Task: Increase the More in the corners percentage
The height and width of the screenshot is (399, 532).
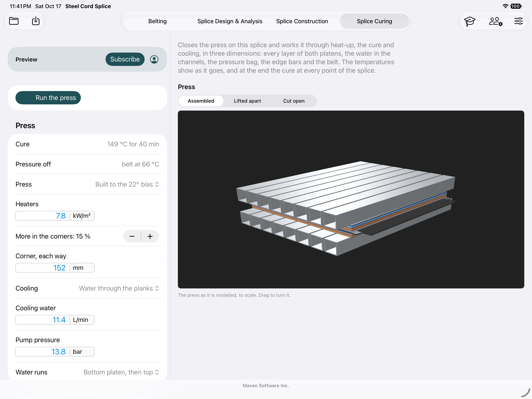Action: click(x=150, y=236)
